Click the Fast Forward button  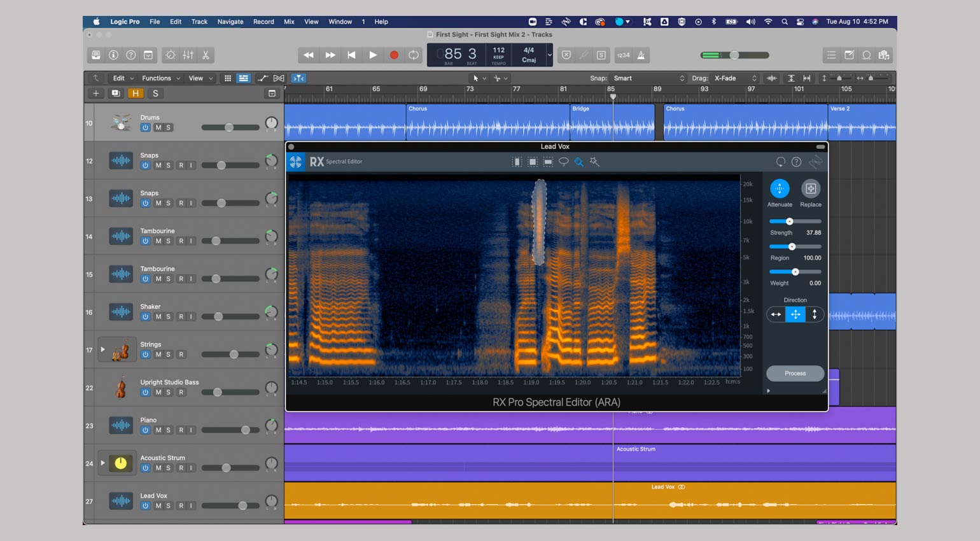[x=330, y=55]
